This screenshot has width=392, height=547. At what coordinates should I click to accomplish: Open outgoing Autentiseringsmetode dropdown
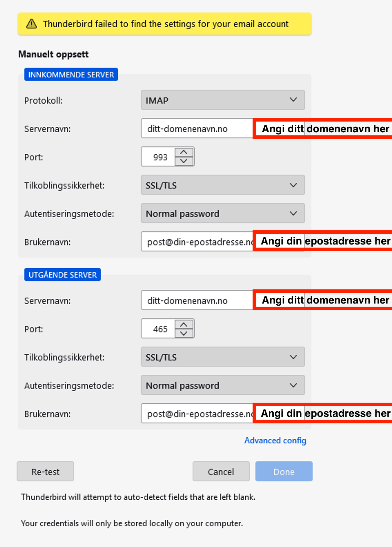(223, 385)
